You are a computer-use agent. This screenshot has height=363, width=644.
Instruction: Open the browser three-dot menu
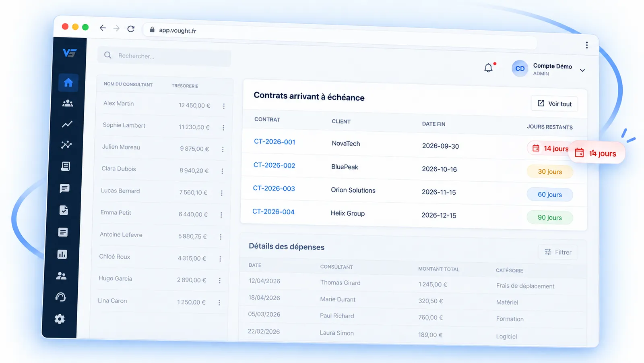pyautogui.click(x=587, y=45)
